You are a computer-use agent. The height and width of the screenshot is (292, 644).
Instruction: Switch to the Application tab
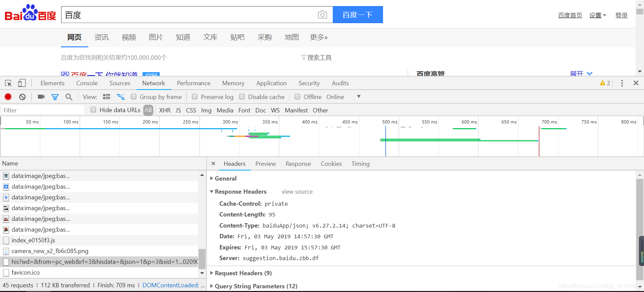pos(271,83)
